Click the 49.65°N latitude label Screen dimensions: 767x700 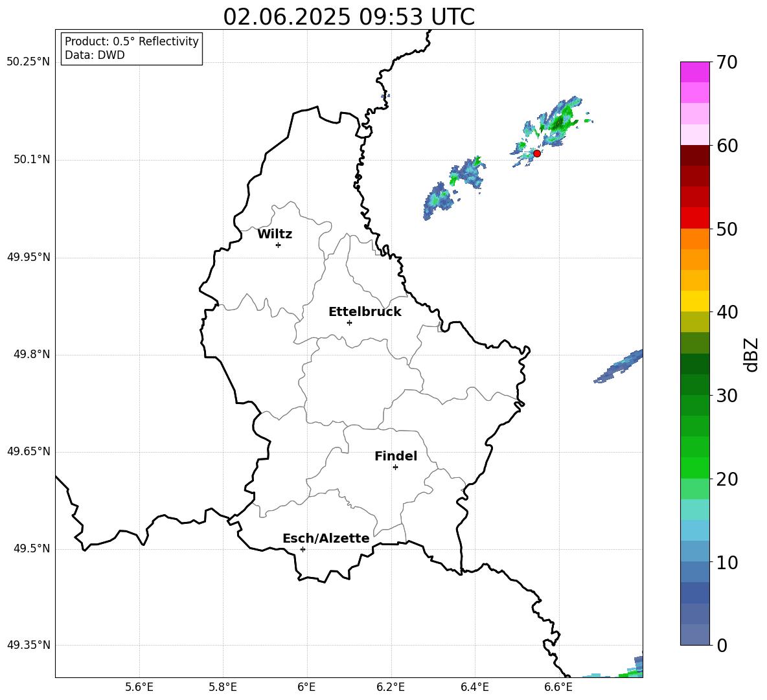tap(29, 451)
